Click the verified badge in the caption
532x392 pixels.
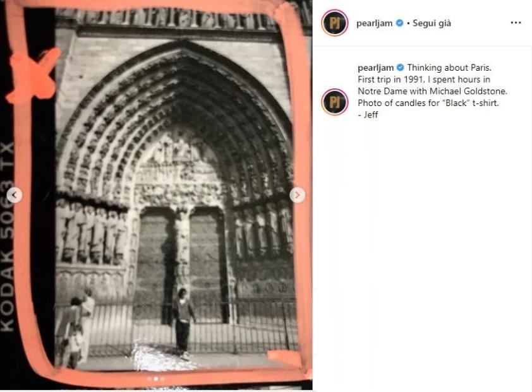pos(401,68)
